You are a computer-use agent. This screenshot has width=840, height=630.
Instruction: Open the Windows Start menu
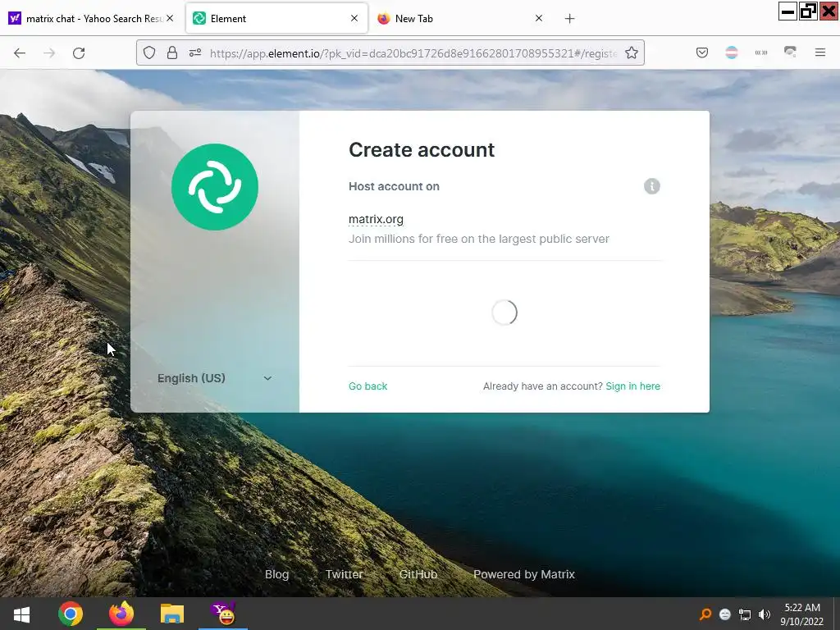coord(21,614)
